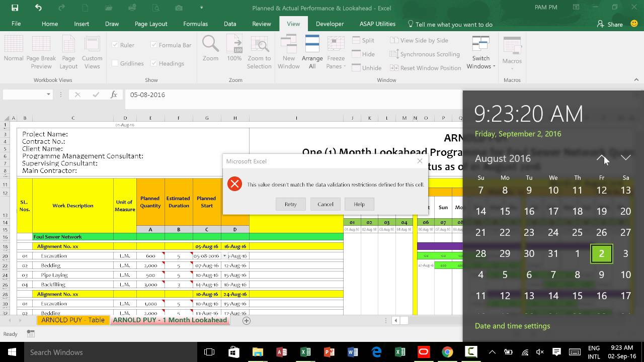
Task: Click the muted volume icon in the system tray
Action: (540, 352)
